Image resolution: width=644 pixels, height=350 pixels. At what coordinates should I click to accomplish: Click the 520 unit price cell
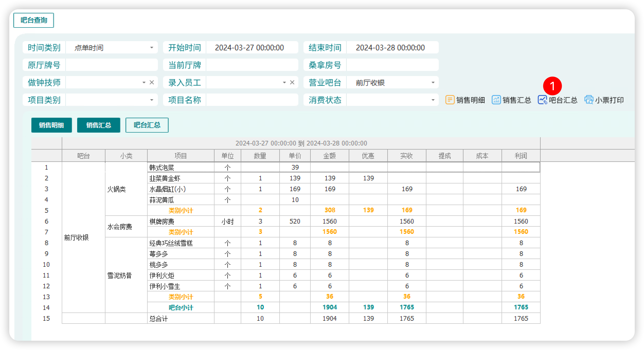coord(295,221)
